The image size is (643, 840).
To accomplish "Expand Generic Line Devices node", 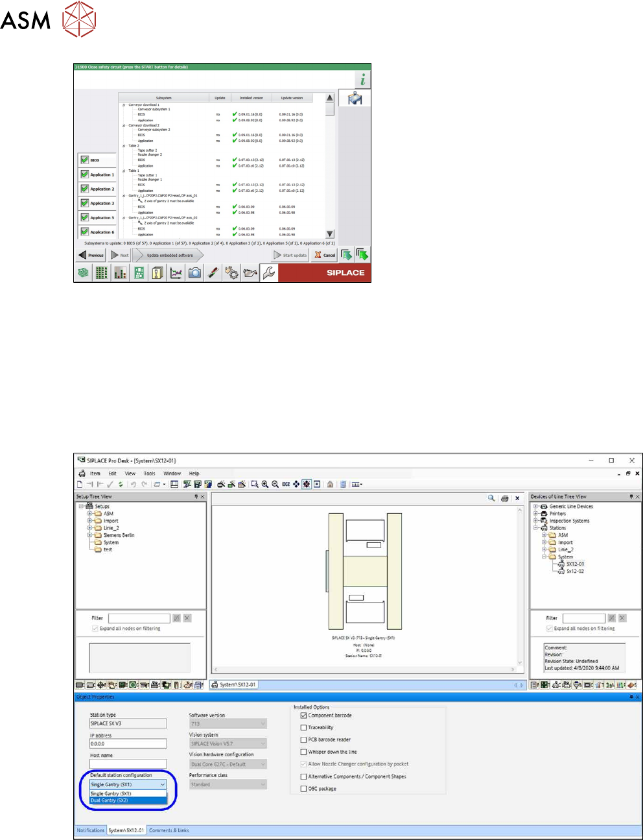I will [535, 507].
